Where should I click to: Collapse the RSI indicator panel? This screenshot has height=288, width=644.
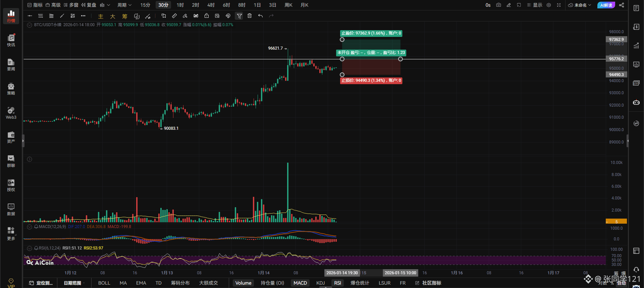[x=30, y=248]
